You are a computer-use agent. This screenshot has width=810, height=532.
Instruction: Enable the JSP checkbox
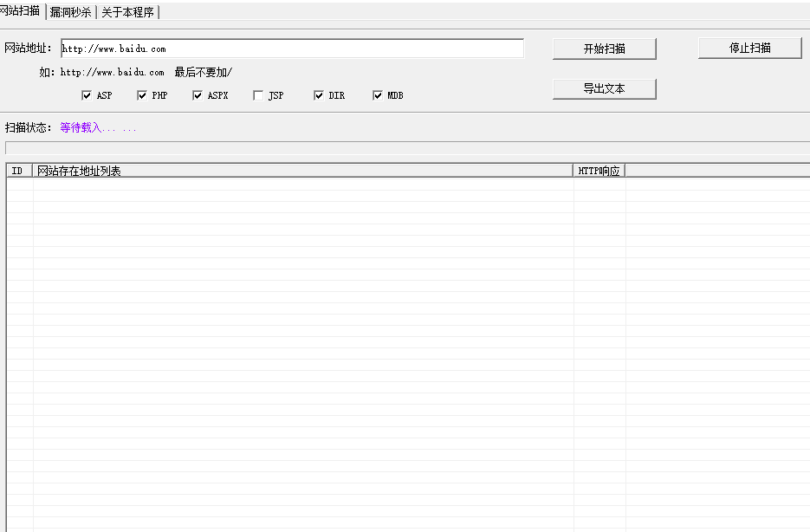pyautogui.click(x=258, y=95)
